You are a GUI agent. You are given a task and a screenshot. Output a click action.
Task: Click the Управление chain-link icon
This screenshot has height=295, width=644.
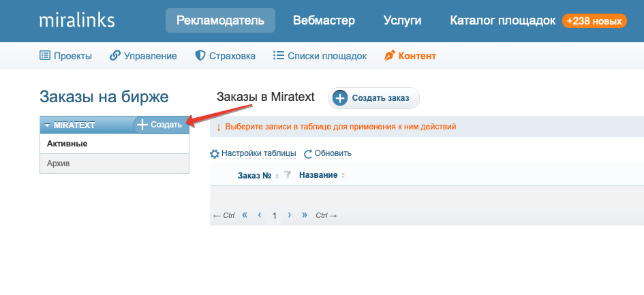click(115, 55)
